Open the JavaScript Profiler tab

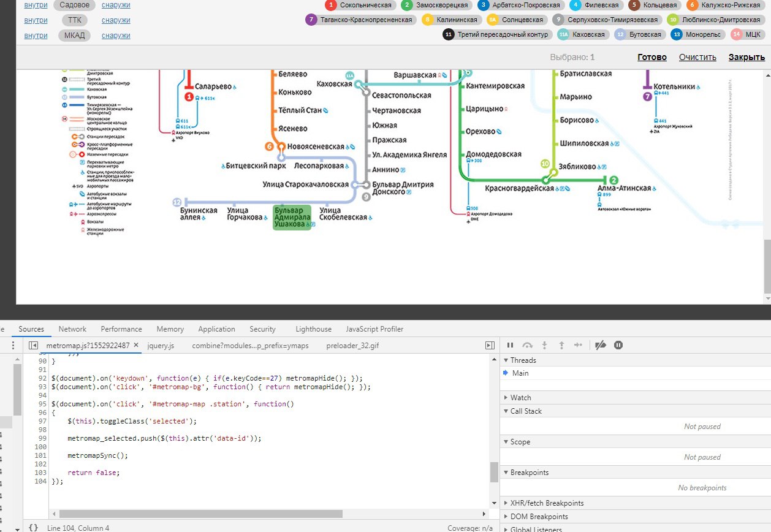[x=374, y=329]
